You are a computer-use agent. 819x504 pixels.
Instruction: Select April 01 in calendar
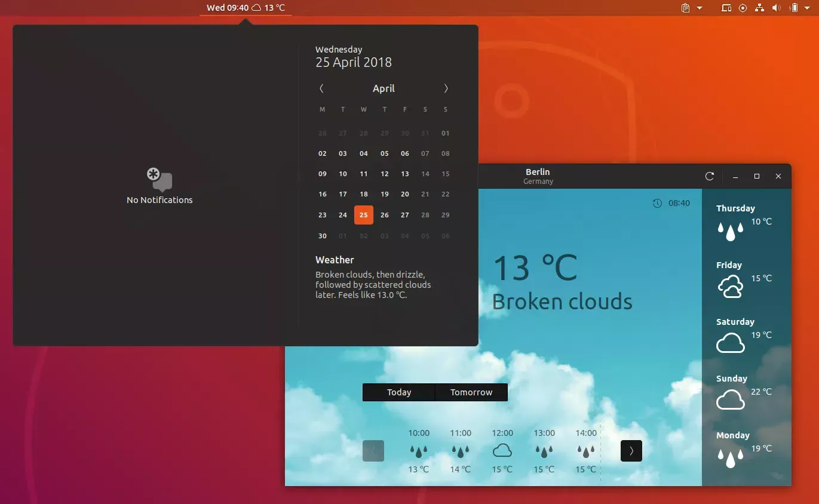point(445,133)
